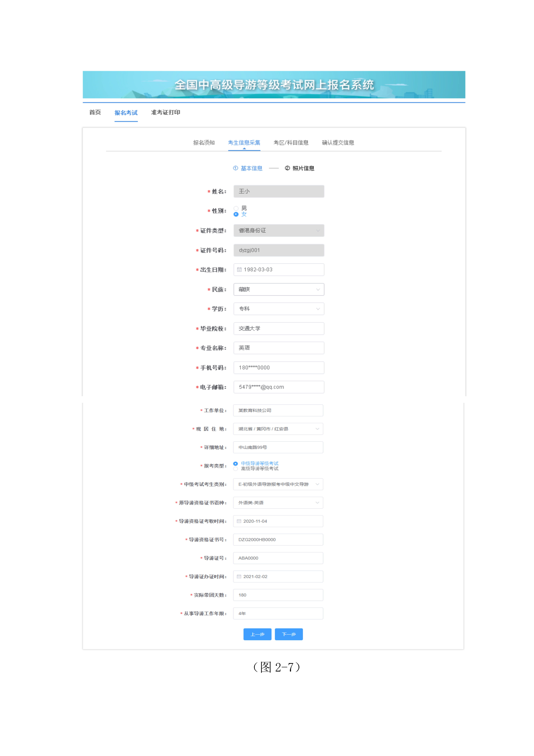Open the 考区/科目信息 tab
This screenshot has width=534, height=756.
tap(291, 143)
